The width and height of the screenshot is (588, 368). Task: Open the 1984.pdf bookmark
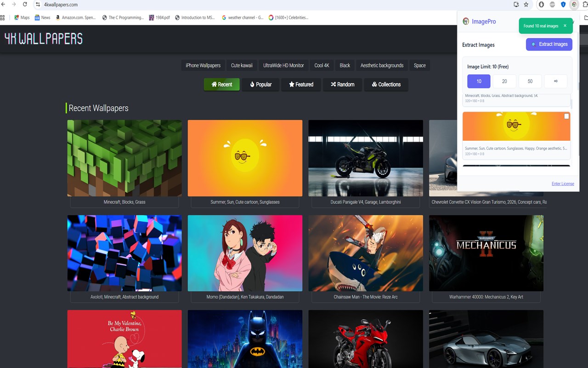159,17
